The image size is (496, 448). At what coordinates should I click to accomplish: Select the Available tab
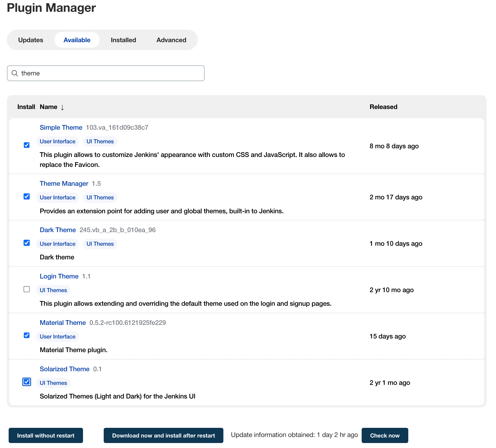coord(77,40)
